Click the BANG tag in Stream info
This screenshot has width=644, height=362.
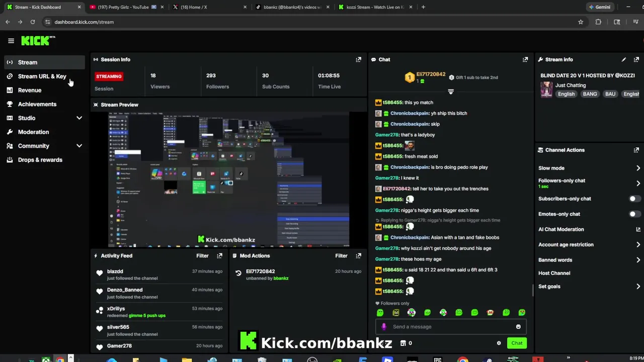coord(590,94)
